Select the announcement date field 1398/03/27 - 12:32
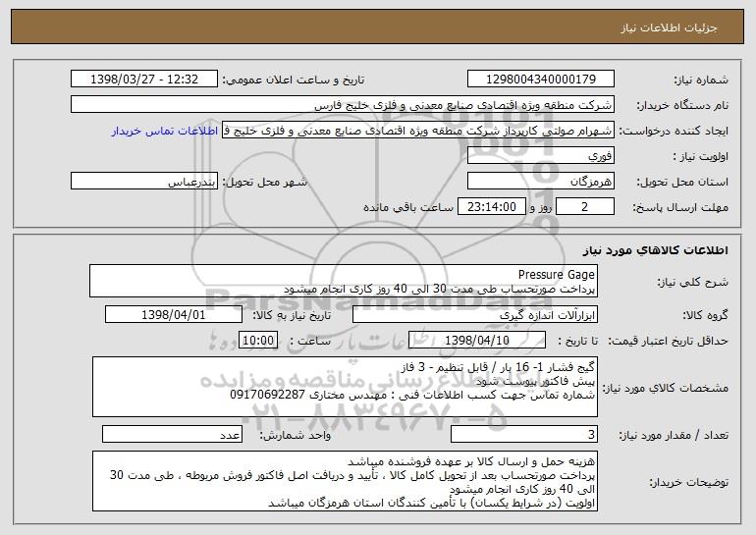The width and height of the screenshot is (756, 535). [144, 80]
